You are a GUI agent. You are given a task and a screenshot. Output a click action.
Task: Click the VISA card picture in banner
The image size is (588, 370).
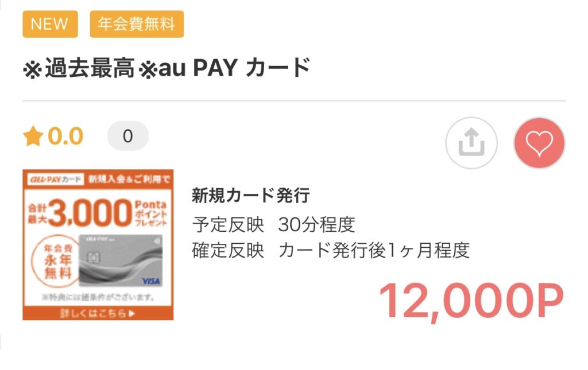(x=121, y=260)
